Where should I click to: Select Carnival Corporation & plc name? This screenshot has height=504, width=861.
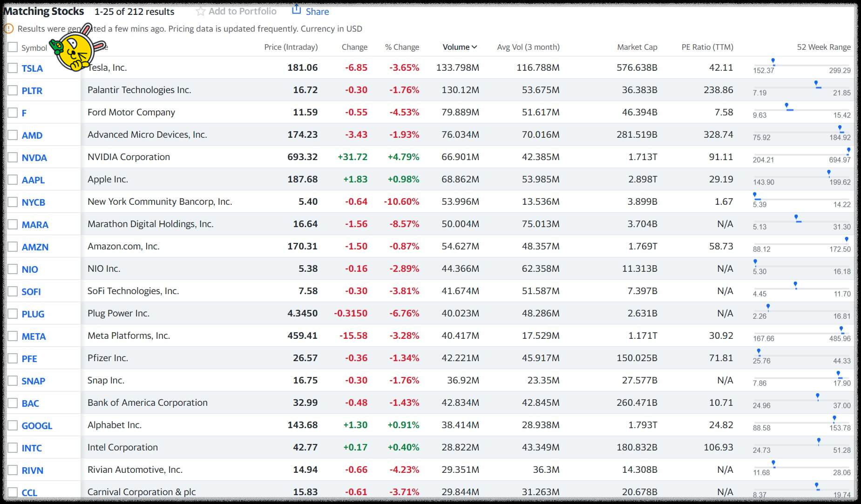click(142, 492)
